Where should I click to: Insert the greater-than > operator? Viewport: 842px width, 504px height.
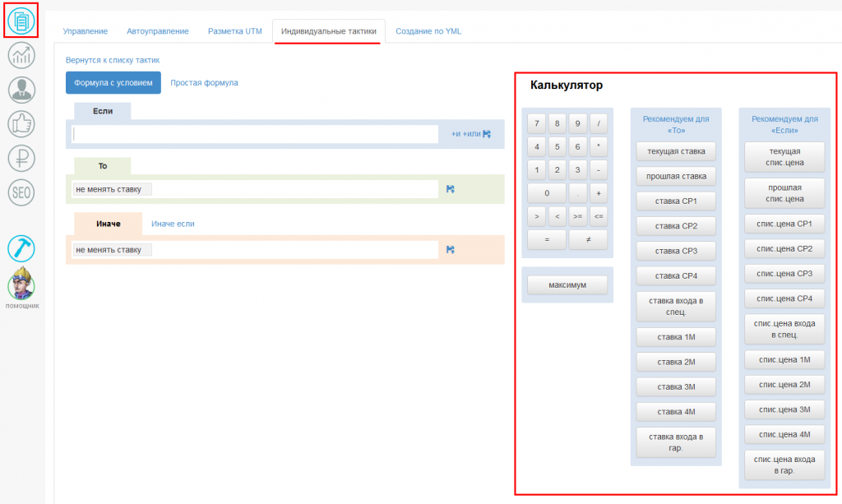536,216
